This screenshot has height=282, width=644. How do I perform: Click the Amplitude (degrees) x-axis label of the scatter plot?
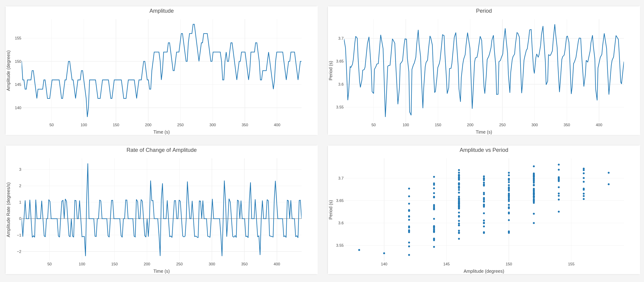[x=484, y=271]
